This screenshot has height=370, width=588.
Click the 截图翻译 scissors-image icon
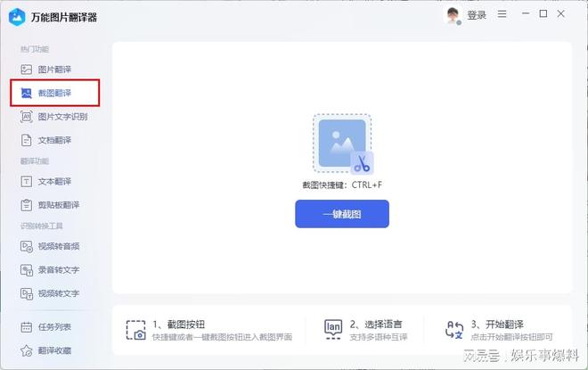coord(26,93)
